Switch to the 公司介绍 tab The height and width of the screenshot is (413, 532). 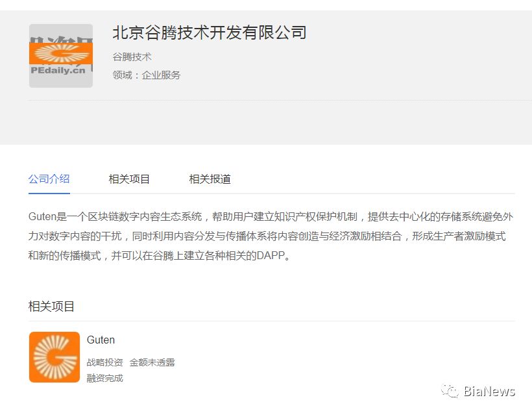(49, 179)
